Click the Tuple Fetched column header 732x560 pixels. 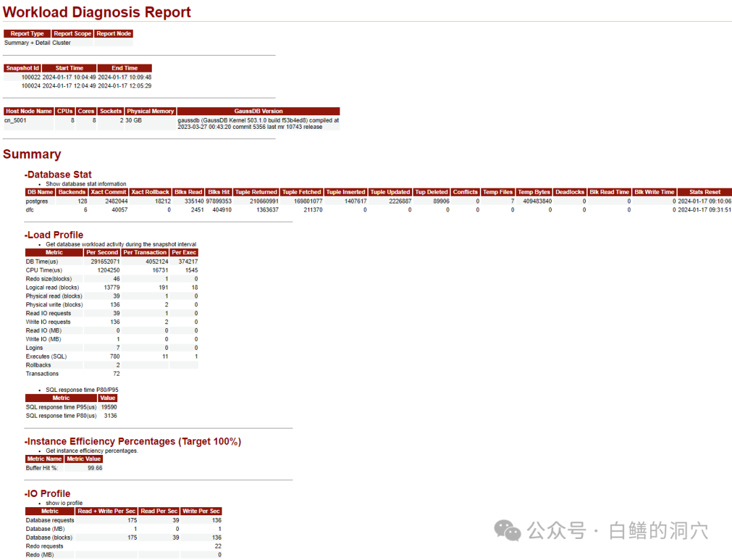point(302,192)
